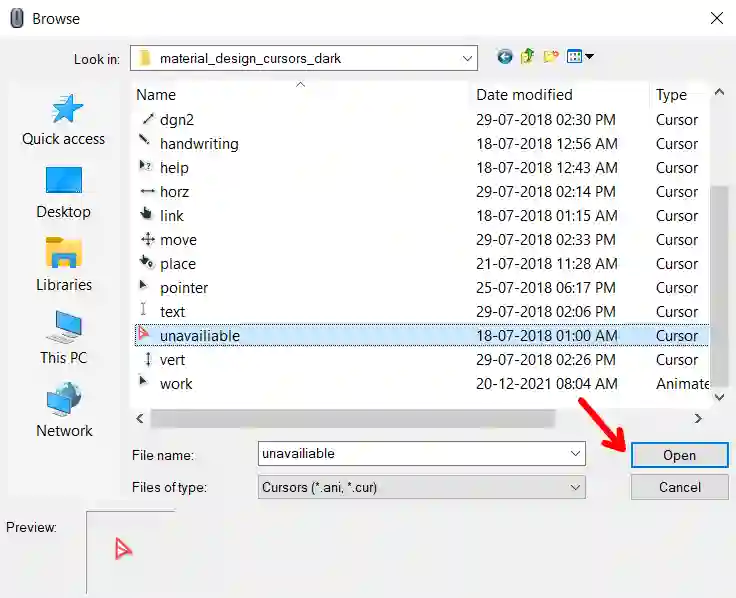Go to Desktop in the places bar
736x598 pixels.
tap(64, 192)
